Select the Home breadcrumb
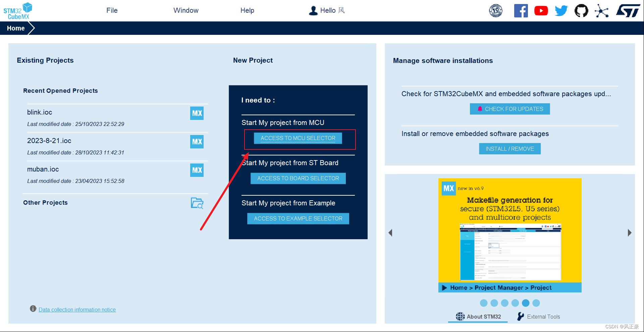The height and width of the screenshot is (332, 644). click(16, 28)
